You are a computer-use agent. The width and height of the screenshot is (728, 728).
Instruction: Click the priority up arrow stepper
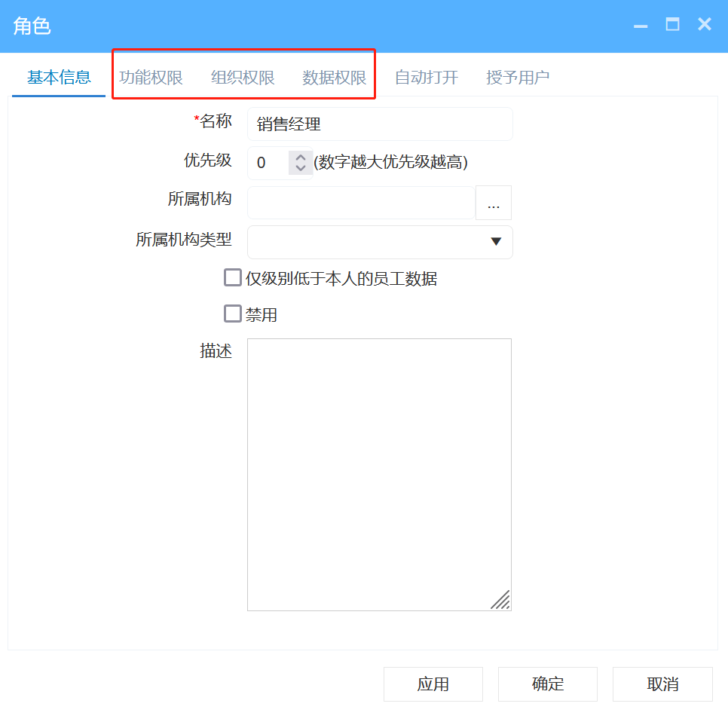click(x=300, y=158)
